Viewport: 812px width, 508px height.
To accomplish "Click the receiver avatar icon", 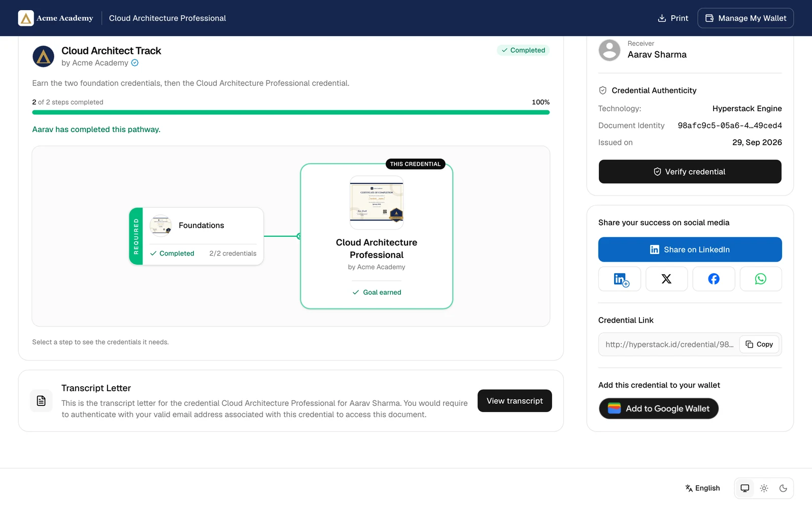I will click(x=610, y=50).
